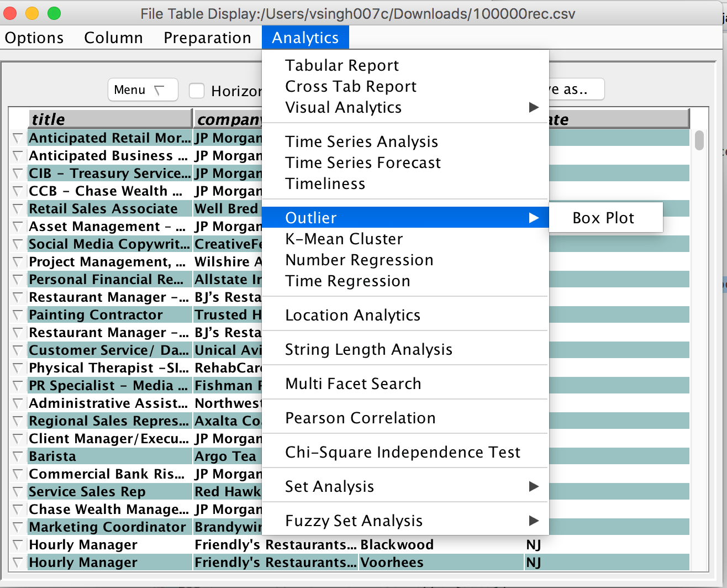The image size is (727, 588).
Task: Expand the Set Analysis submenu
Action: pyautogui.click(x=330, y=486)
